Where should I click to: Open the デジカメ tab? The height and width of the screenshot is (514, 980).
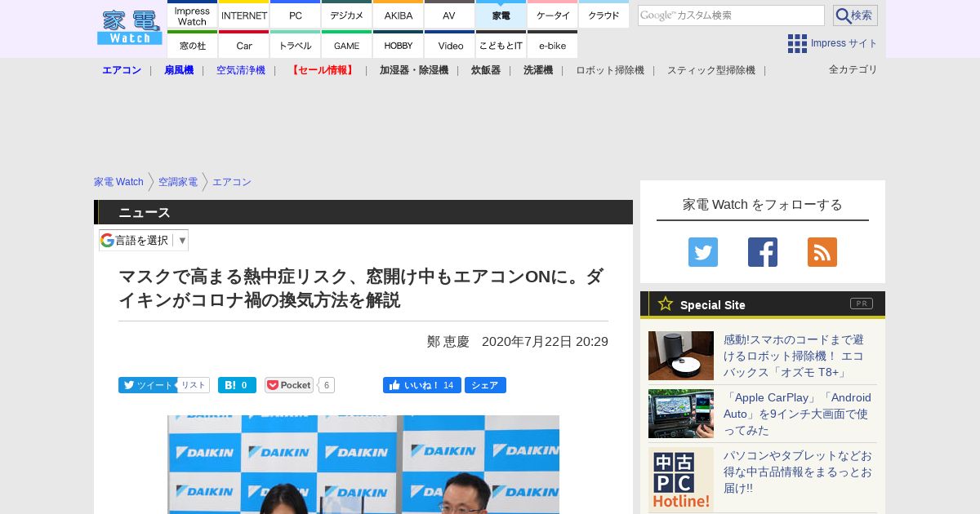pos(347,16)
